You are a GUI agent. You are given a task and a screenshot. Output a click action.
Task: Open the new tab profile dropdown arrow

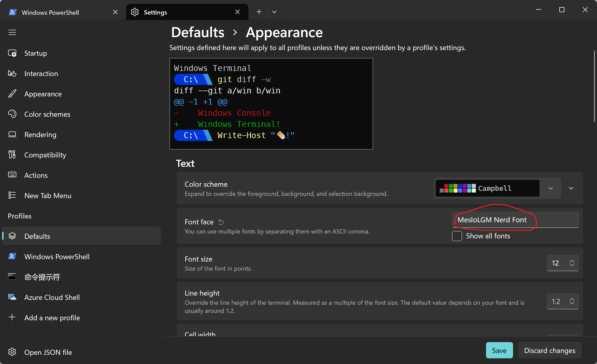pos(274,12)
